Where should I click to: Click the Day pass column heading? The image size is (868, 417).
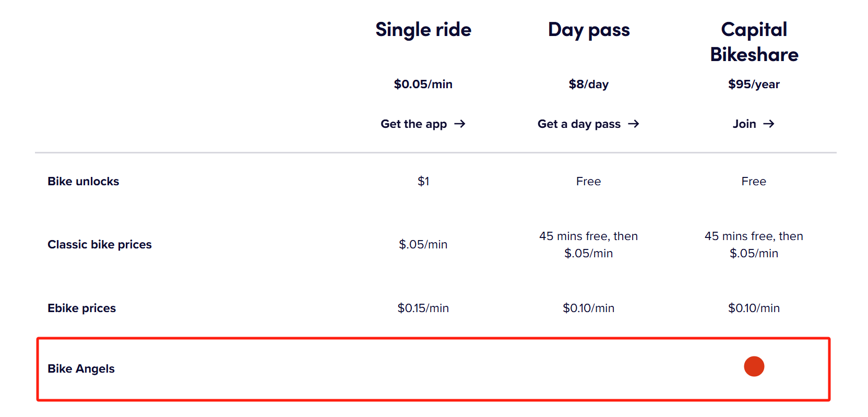click(x=589, y=30)
